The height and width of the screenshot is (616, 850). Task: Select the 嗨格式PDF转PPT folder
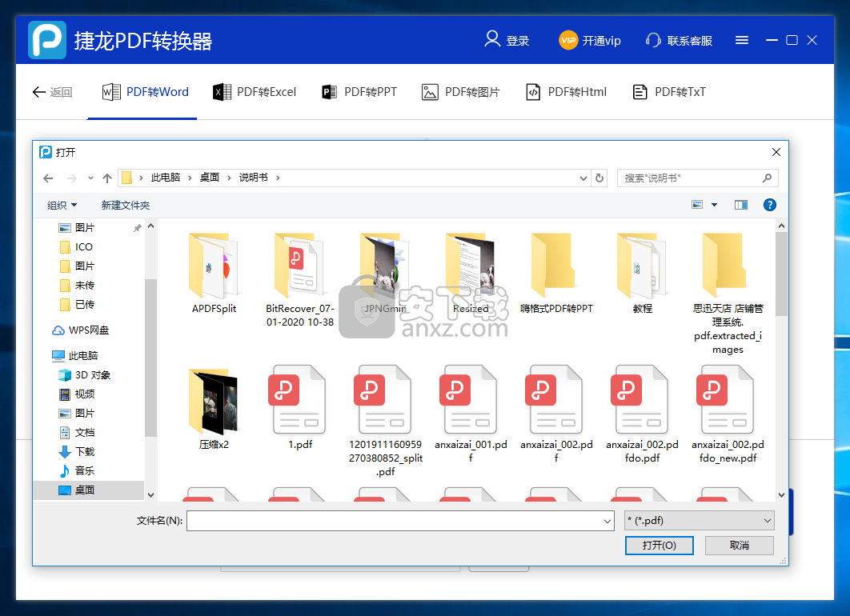pyautogui.click(x=556, y=273)
